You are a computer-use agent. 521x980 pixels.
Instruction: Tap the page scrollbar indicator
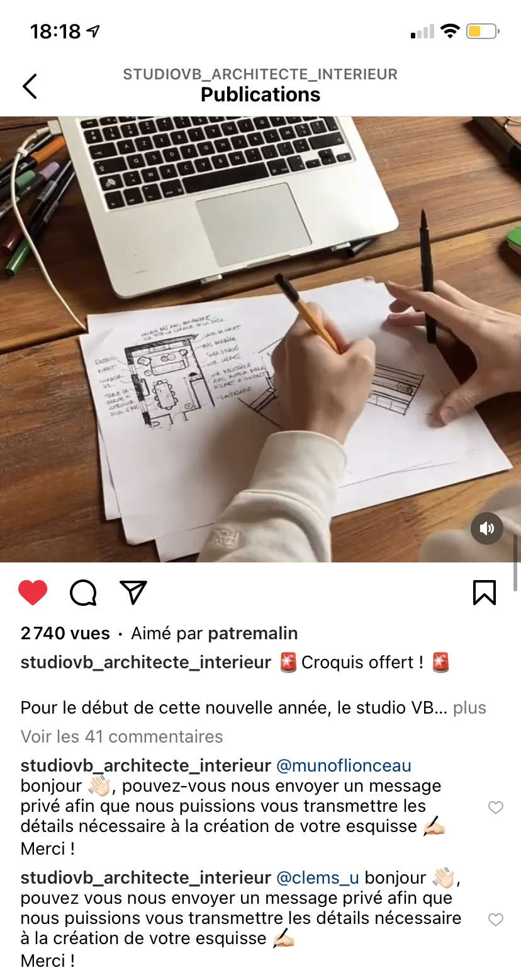[x=516, y=563]
